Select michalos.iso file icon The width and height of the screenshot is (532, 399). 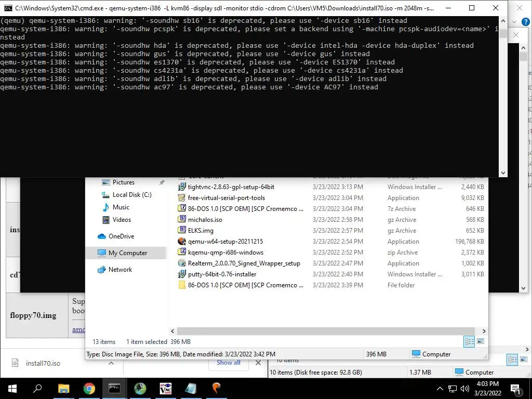pos(182,220)
